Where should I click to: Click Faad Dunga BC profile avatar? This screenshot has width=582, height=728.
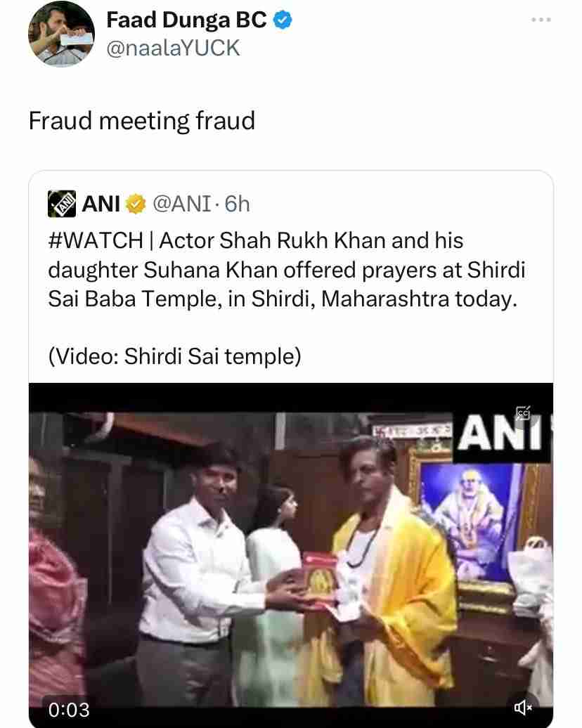pyautogui.click(x=62, y=34)
